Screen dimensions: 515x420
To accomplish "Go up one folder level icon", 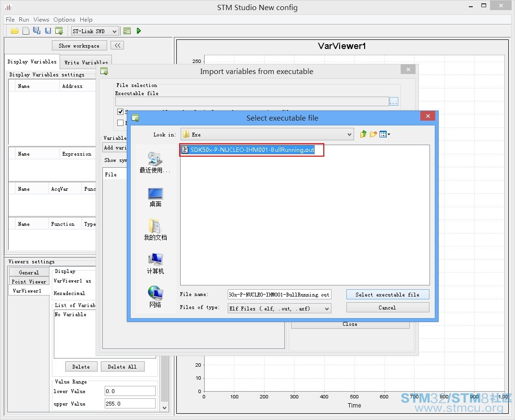I will click(x=363, y=134).
